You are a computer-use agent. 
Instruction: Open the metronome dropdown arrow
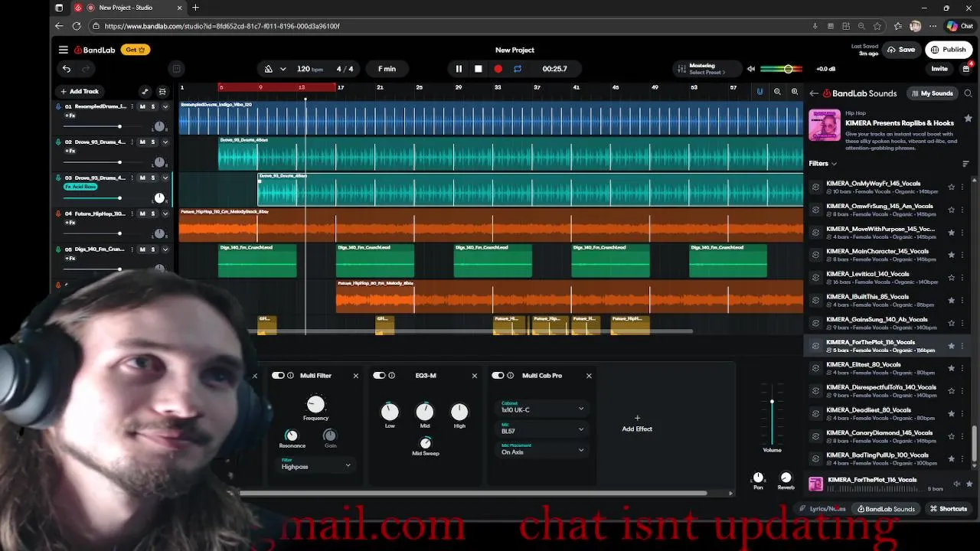(x=283, y=69)
